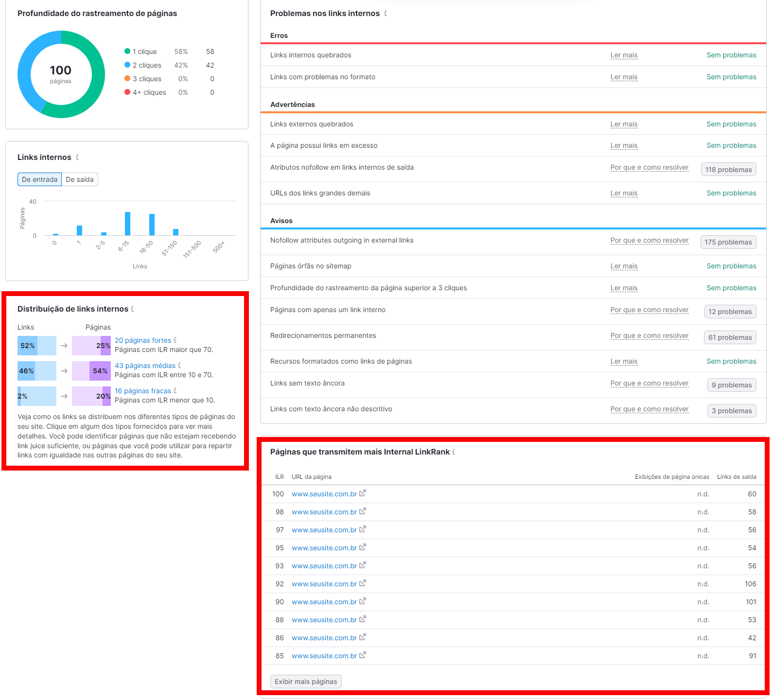Image resolution: width=772 pixels, height=700 pixels.
Task: Click the 175 problemas button
Action: (x=728, y=242)
